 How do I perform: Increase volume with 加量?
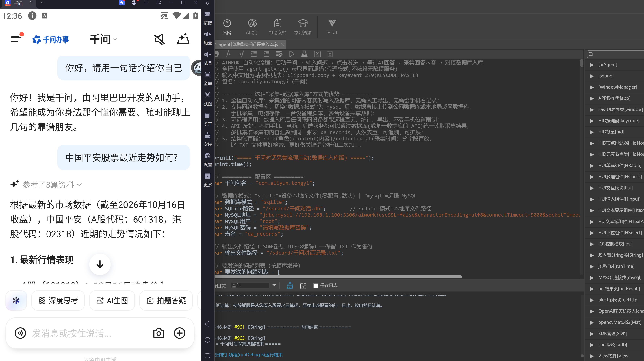[207, 38]
